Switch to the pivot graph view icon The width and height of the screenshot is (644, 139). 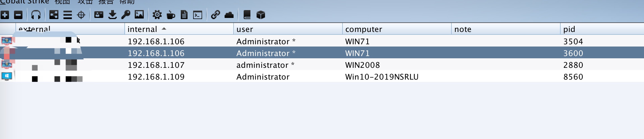coord(54,15)
